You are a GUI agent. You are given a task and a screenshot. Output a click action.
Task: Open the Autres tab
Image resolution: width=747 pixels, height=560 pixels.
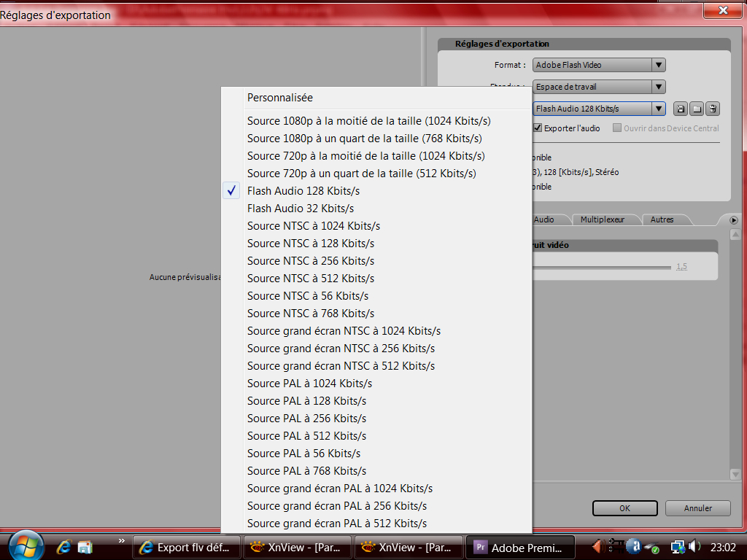(662, 219)
